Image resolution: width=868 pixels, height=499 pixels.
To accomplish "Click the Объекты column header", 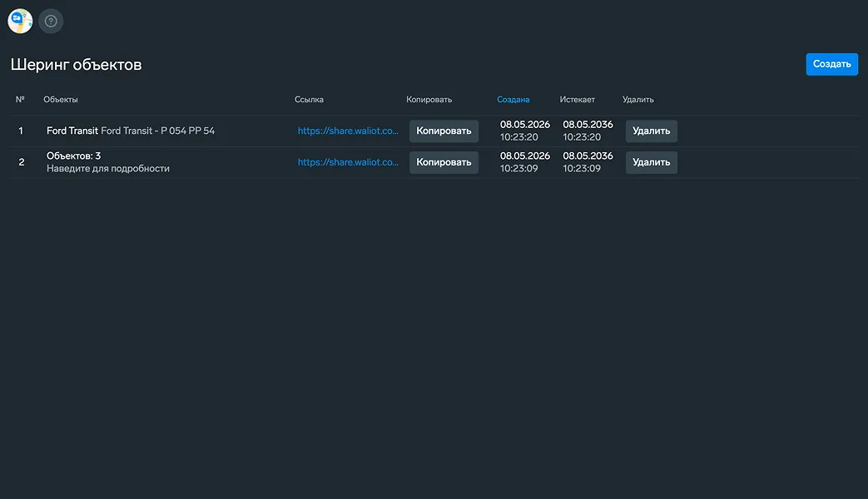I will [61, 100].
